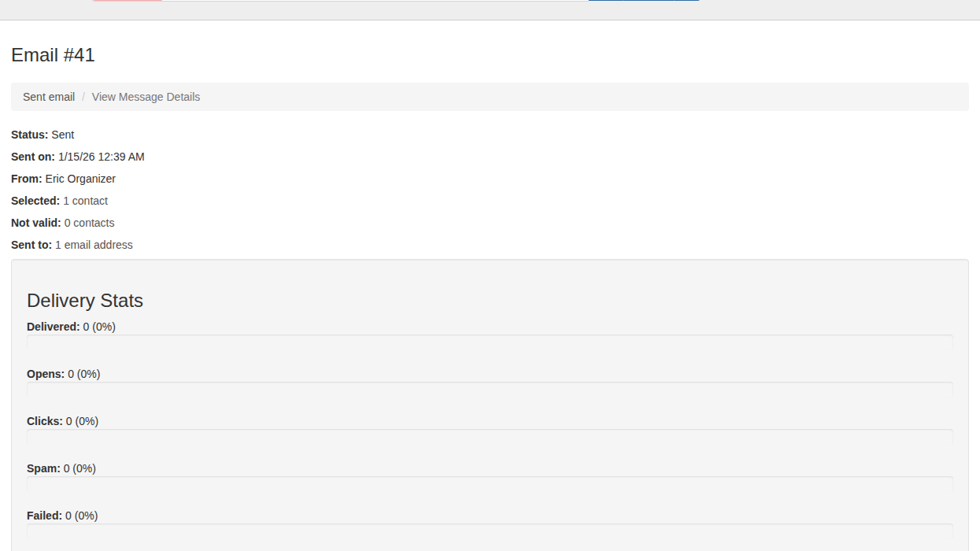Click the blue action button in top bar
The height and width of the screenshot is (551, 980).
pyautogui.click(x=642, y=2)
